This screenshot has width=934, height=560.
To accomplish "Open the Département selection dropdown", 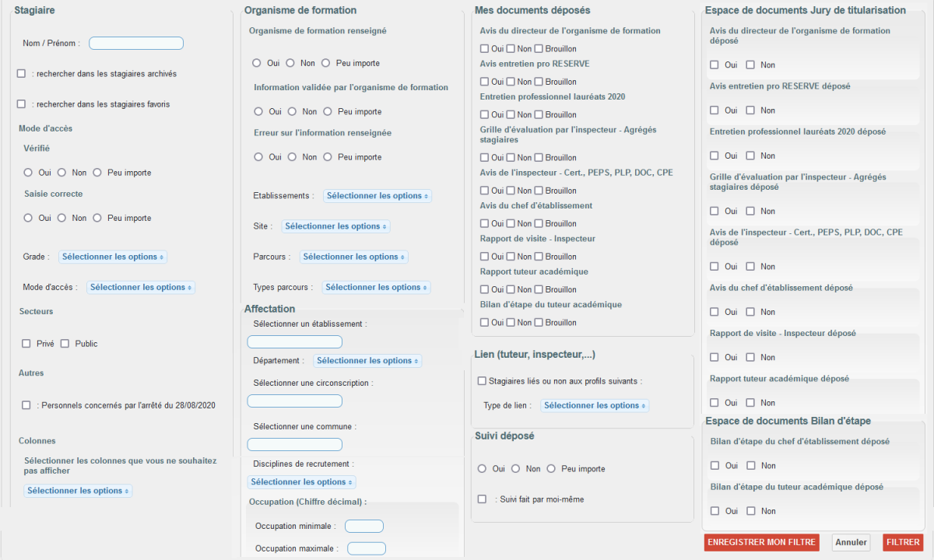I will (367, 361).
